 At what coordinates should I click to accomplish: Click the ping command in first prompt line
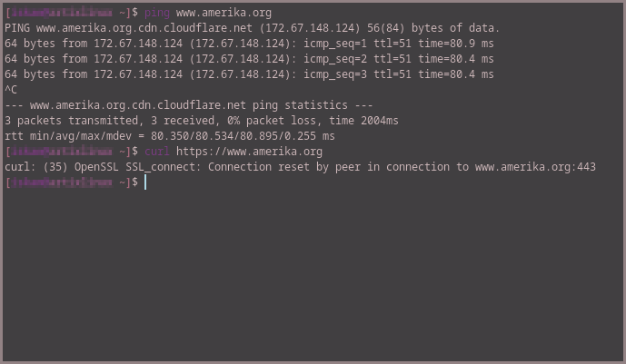[157, 13]
